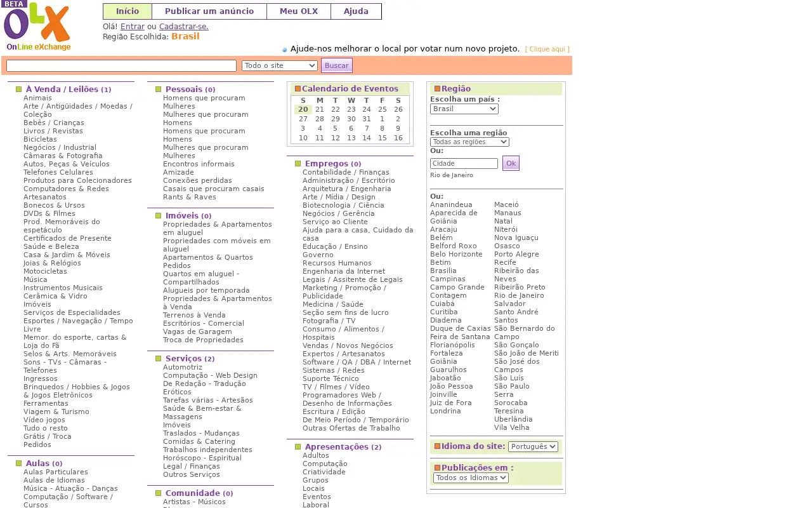Image resolution: width=812 pixels, height=508 pixels.
Task: Choose the city São Paulo
Action: 512,386
